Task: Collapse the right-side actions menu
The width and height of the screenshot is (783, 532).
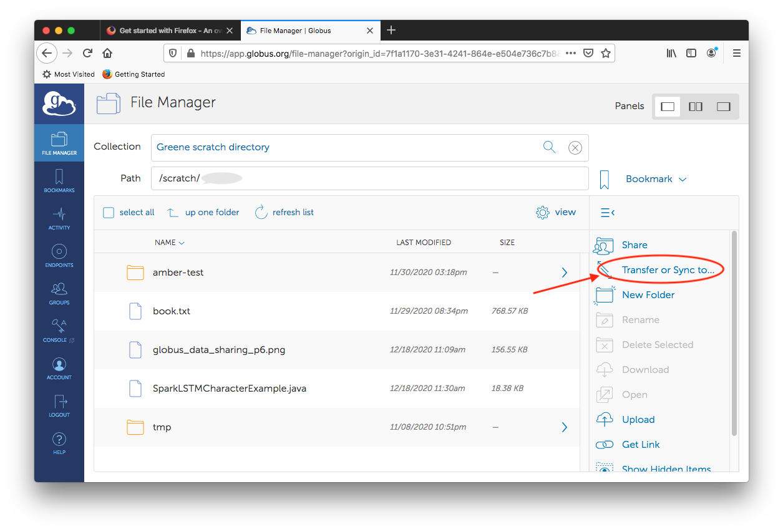Action: (607, 213)
